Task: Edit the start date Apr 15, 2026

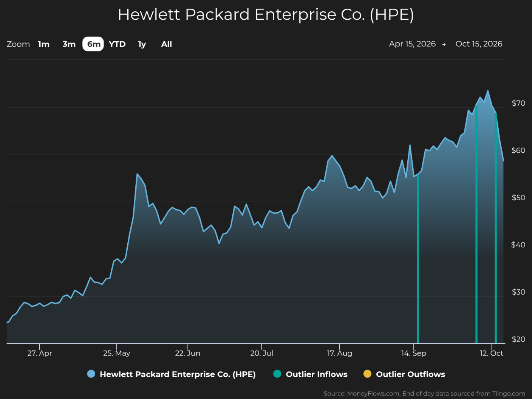Action: point(412,44)
